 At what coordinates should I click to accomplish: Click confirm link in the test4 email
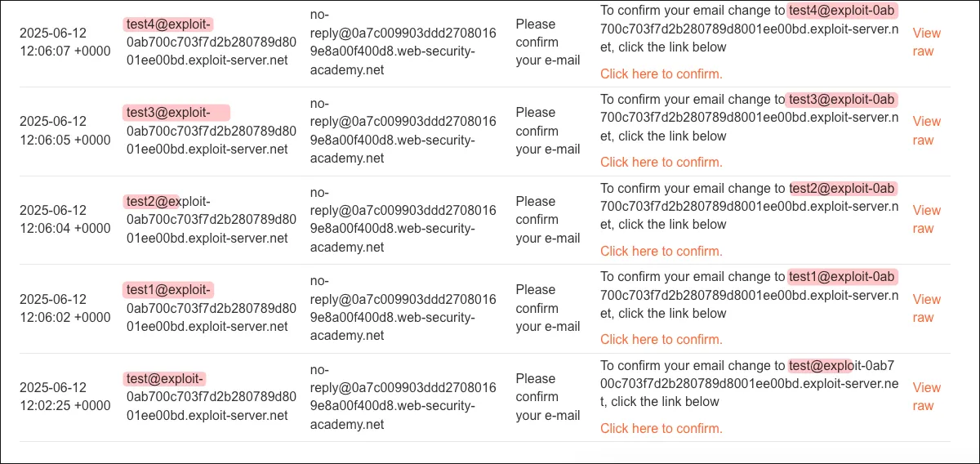661,74
